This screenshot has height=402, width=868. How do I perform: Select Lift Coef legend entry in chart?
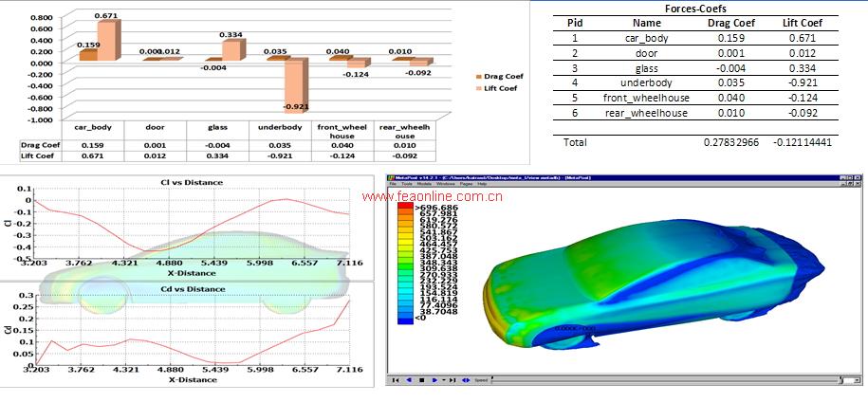pyautogui.click(x=498, y=88)
